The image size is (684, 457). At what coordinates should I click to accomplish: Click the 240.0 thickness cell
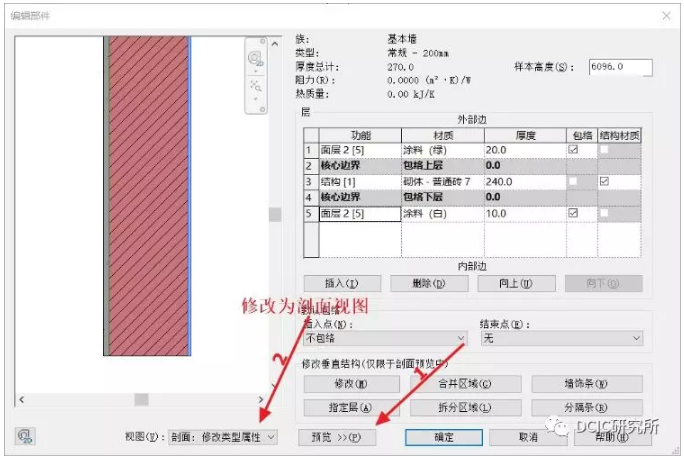coord(525,181)
